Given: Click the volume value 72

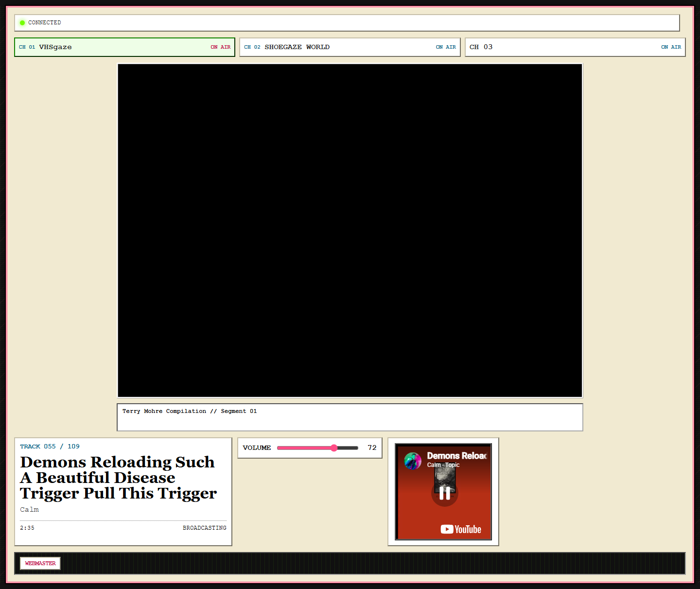Looking at the screenshot, I should coord(372,448).
